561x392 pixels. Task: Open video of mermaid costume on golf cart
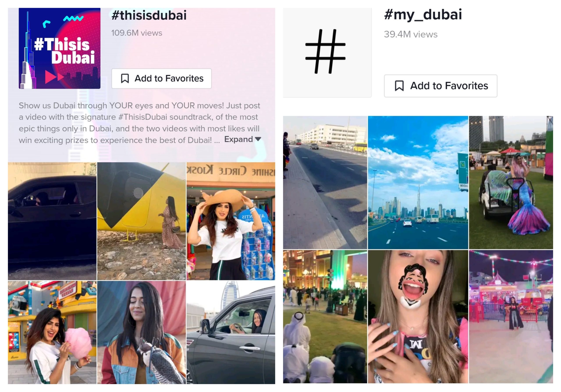click(511, 183)
